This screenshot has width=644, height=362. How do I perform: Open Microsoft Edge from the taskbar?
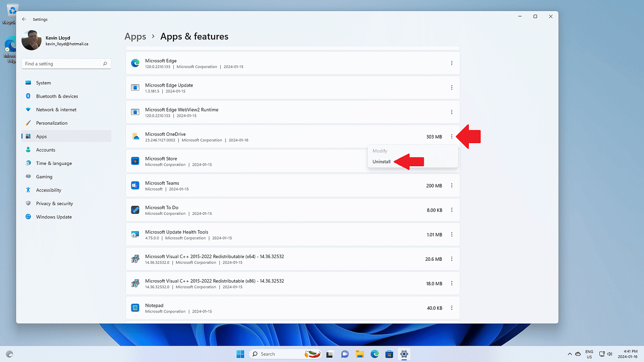click(375, 354)
